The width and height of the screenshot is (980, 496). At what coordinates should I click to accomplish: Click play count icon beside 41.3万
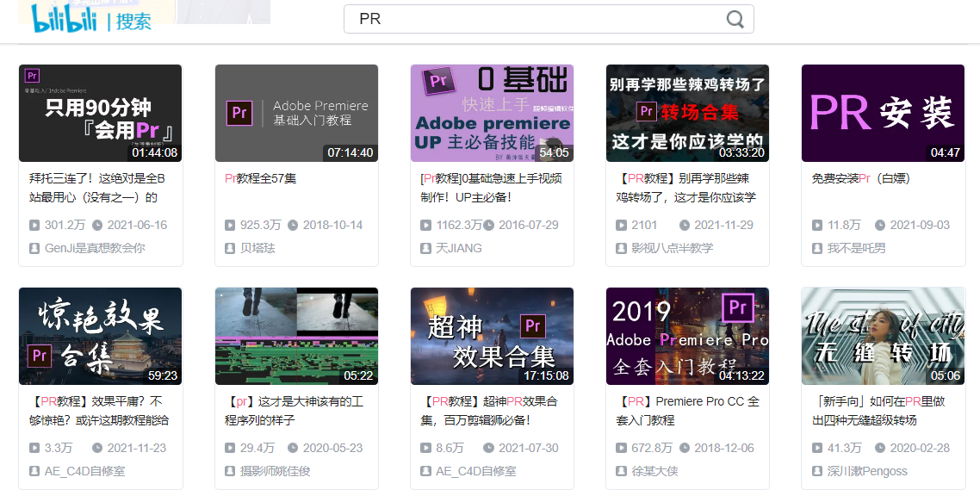(817, 448)
